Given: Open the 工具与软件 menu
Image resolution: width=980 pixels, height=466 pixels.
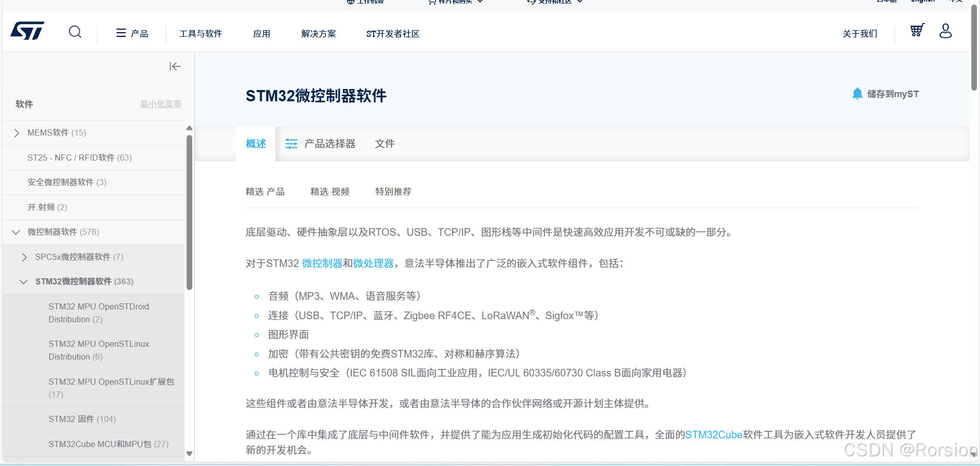Looking at the screenshot, I should (x=201, y=34).
